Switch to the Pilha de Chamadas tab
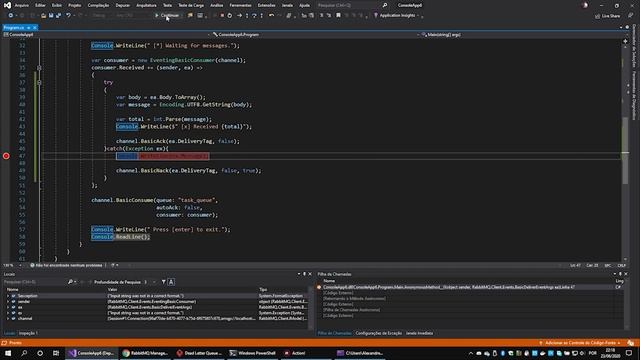 (334, 333)
